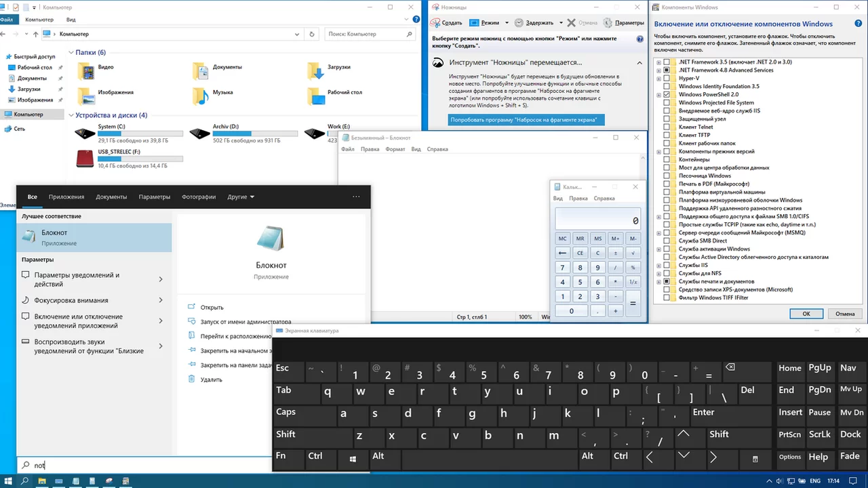Click menu key on on-screen keyboard

tap(755, 459)
